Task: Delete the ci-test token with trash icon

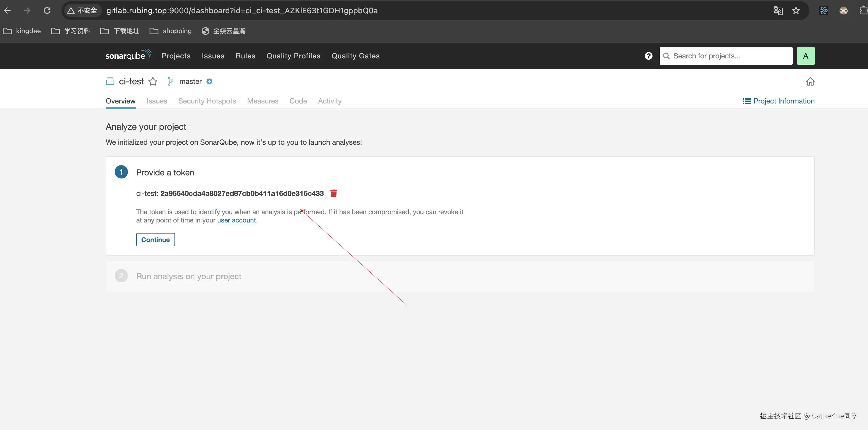Action: (333, 193)
